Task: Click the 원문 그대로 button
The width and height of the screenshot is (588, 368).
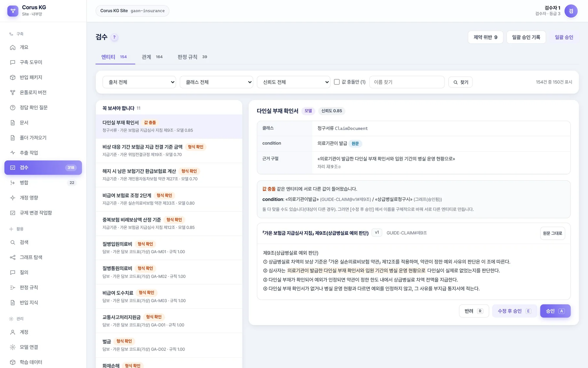Action: tap(552, 233)
